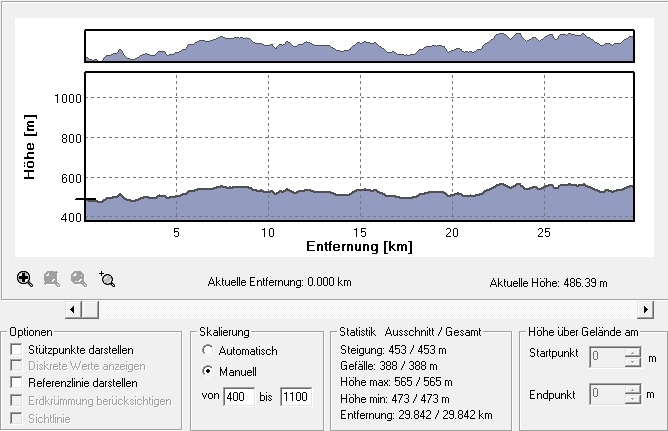Tick the Sichtlinie checkbox
This screenshot has width=668, height=431.
[16, 417]
